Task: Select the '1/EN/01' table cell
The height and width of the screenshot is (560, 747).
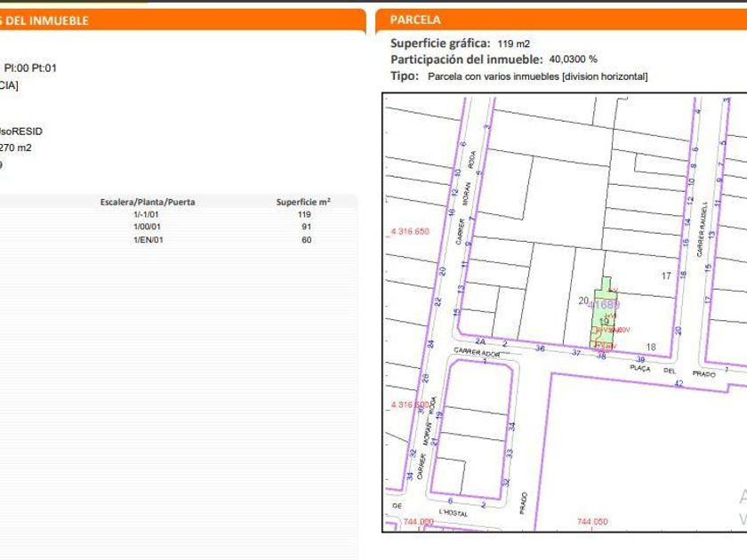Action: click(x=149, y=240)
